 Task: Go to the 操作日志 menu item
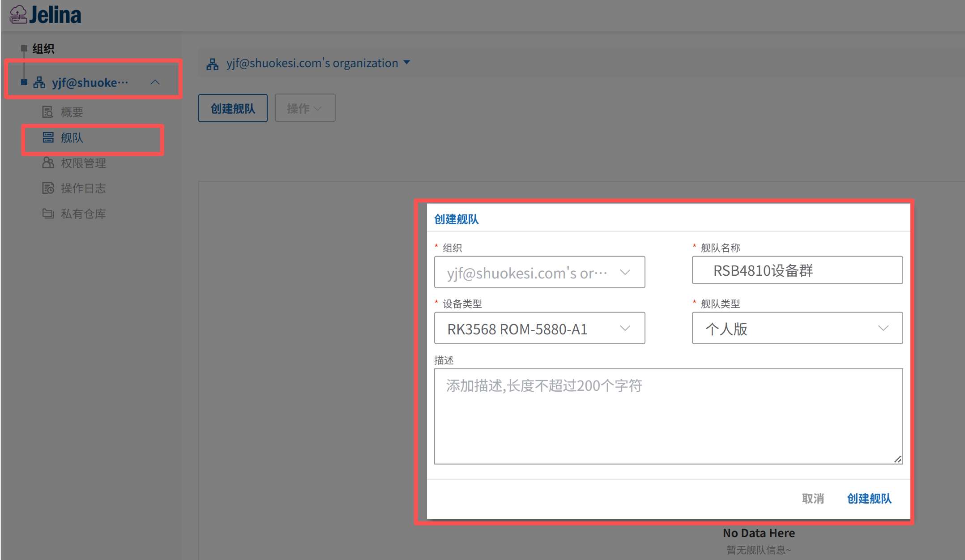pyautogui.click(x=83, y=188)
